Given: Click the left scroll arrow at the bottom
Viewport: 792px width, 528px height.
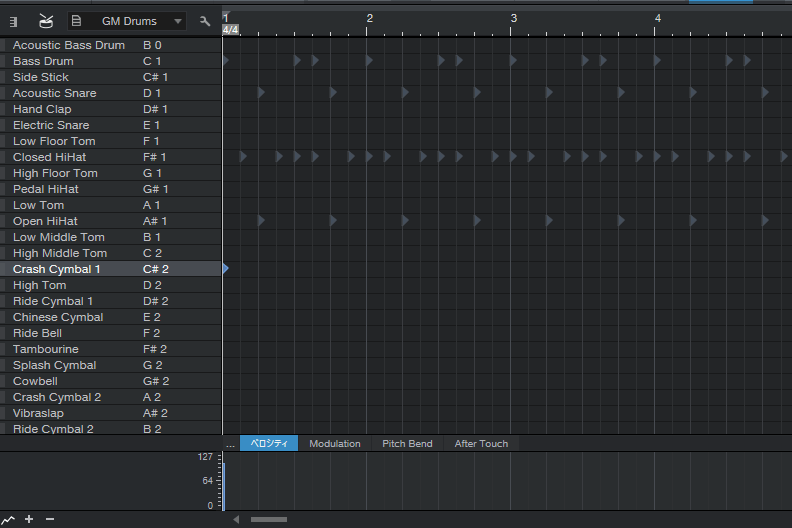Looking at the screenshot, I should (236, 519).
